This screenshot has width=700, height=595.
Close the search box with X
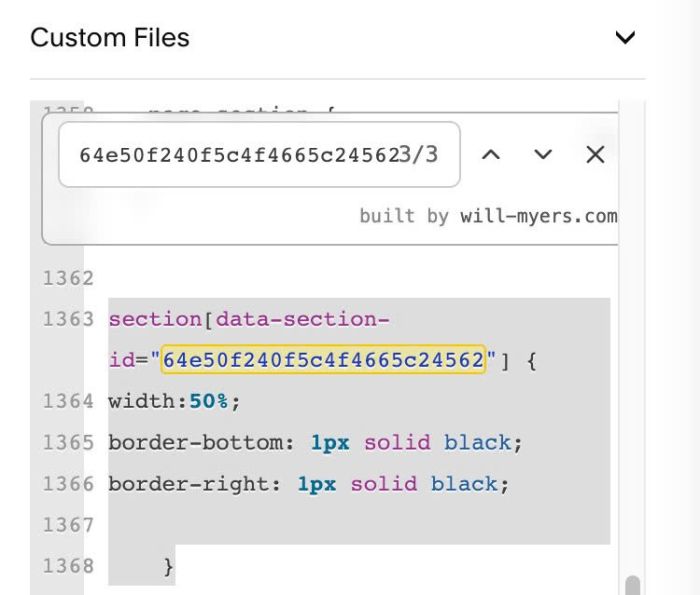coord(595,155)
